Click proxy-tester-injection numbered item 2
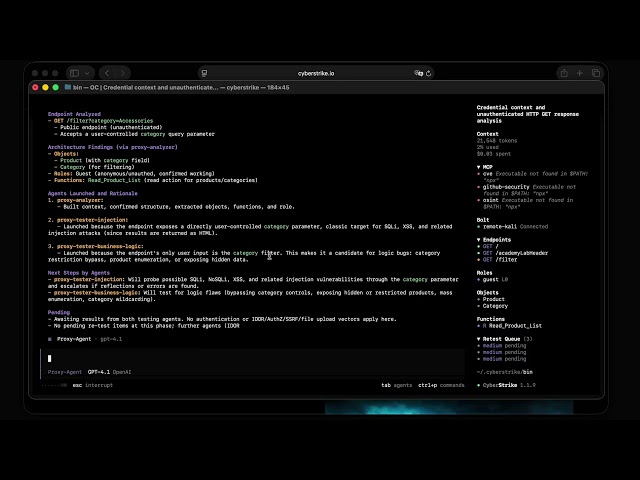This screenshot has height=480, width=640. tap(88, 220)
